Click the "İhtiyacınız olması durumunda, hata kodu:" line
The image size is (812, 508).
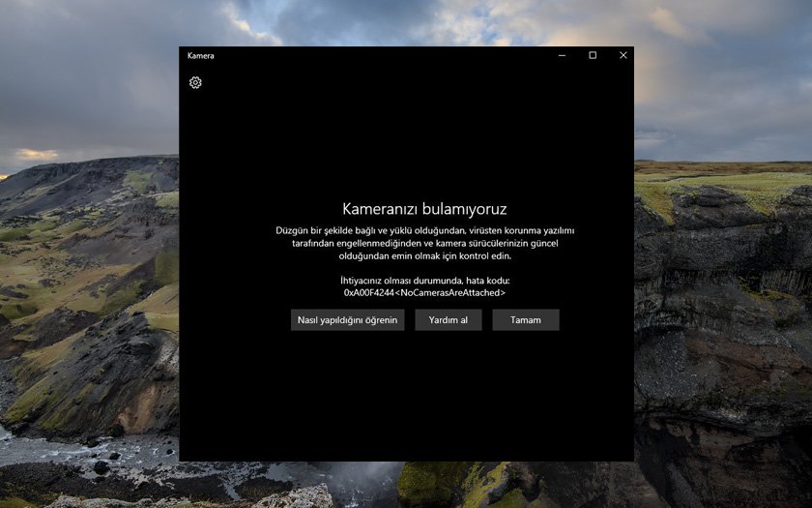(424, 280)
